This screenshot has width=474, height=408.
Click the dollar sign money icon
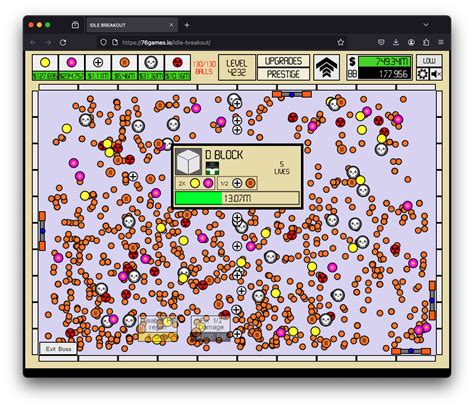(x=352, y=62)
